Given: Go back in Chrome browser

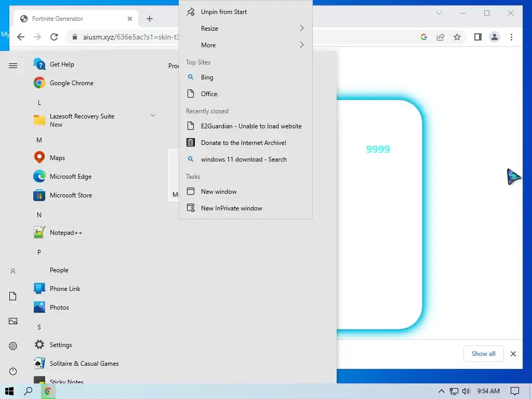Looking at the screenshot, I should [21, 37].
